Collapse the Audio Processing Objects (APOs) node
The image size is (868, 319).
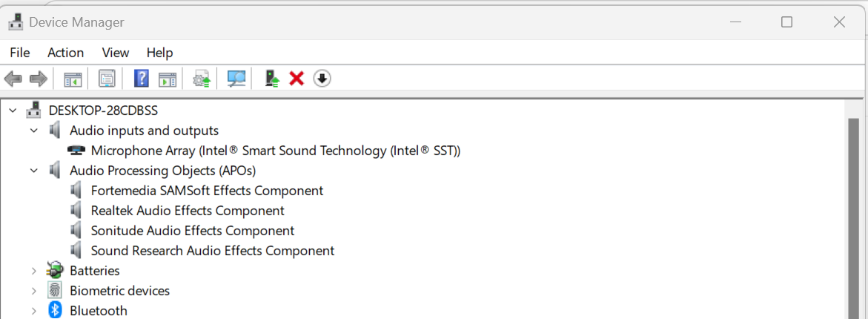(33, 171)
